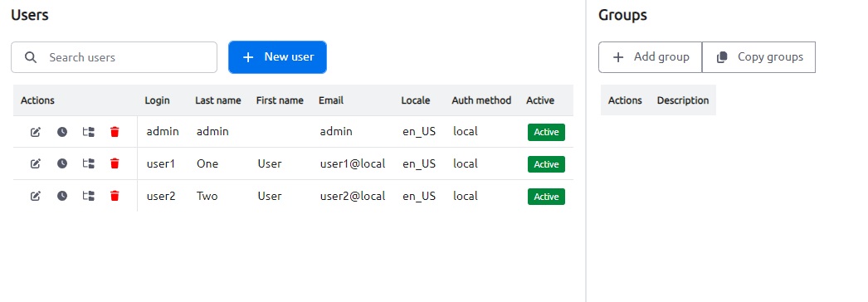Edit user1 with pencil icon
Image resolution: width=868 pixels, height=302 pixels.
point(36,163)
